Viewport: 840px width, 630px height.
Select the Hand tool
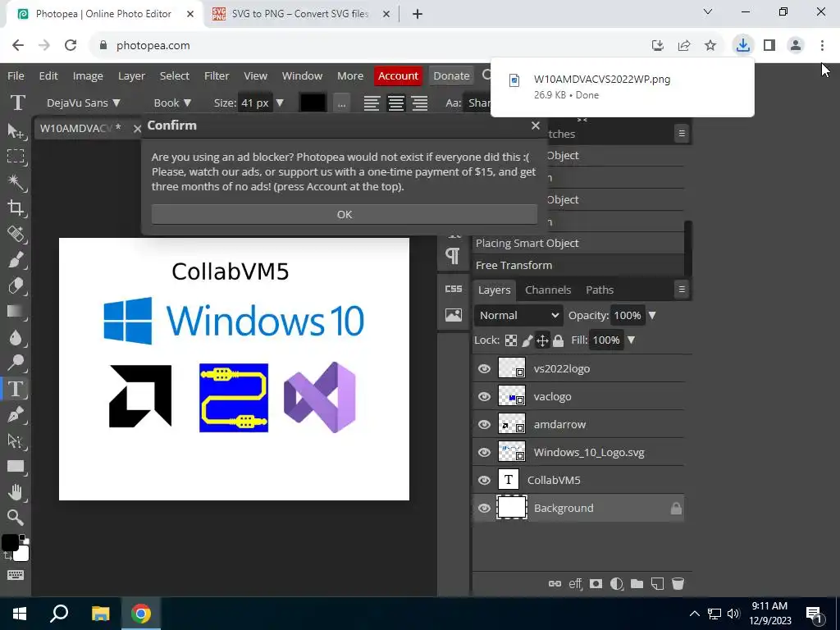16,492
